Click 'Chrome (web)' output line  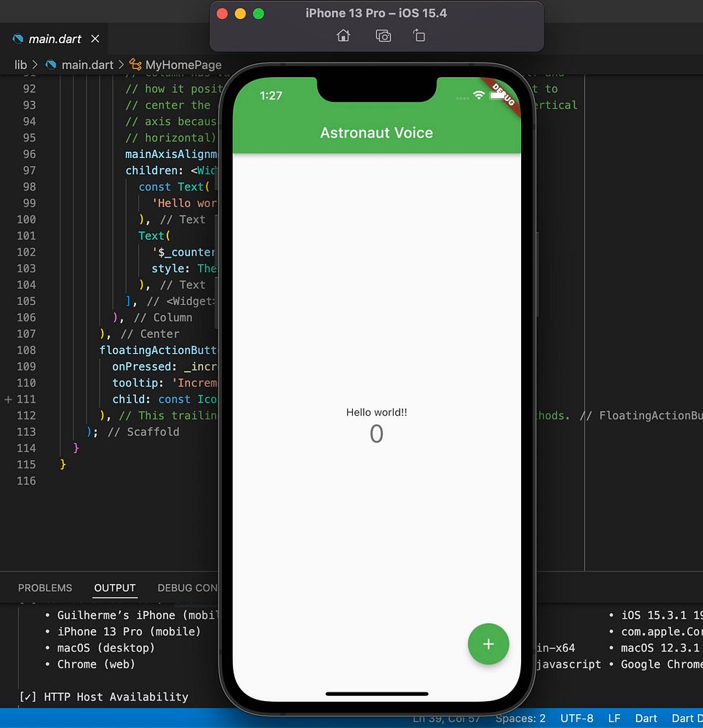pyautogui.click(x=96, y=664)
